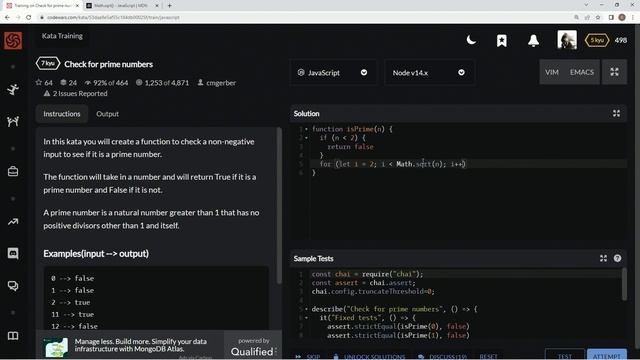This screenshot has height=360, width=640.
Task: Expand the Solution panel
Action: (x=616, y=113)
